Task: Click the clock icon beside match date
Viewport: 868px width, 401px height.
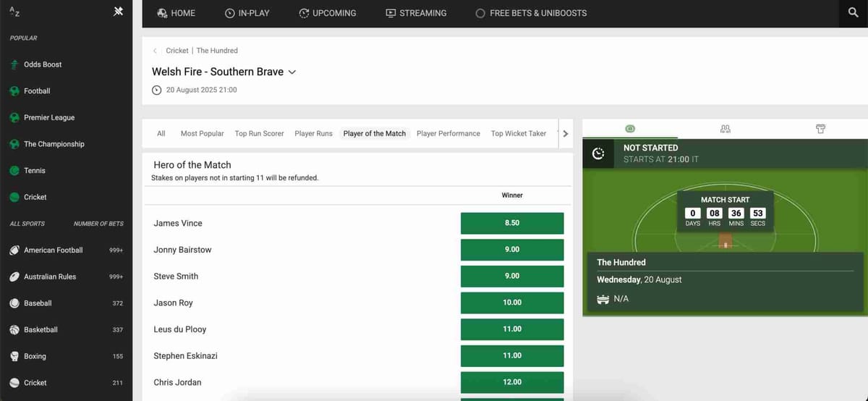Action: click(x=157, y=90)
